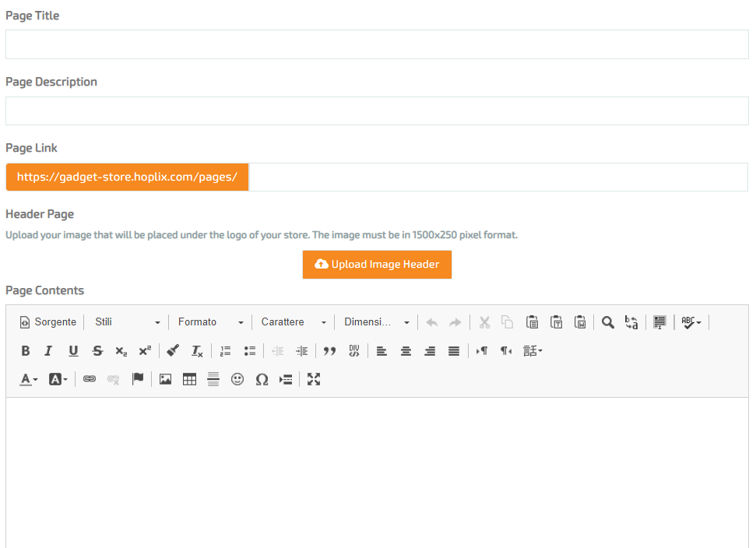Click the gadget-store.hoplix.com/pages URL prefix
The height and width of the screenshot is (548, 756).
pos(127,177)
